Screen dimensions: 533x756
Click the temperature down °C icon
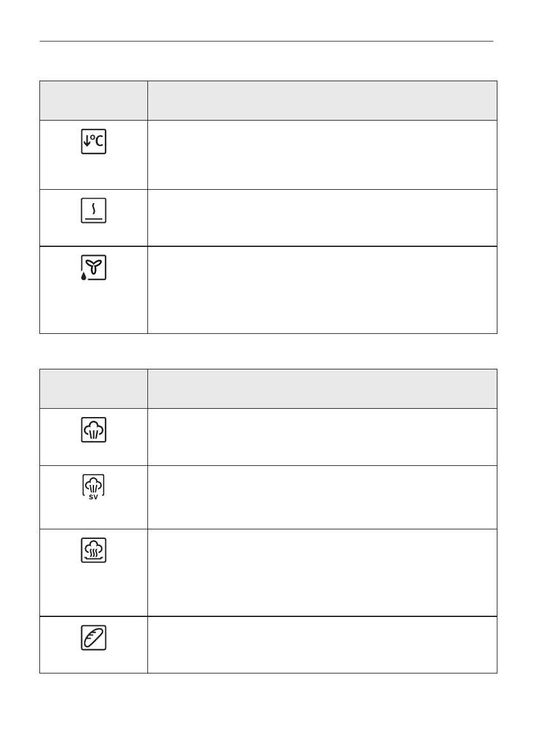(x=94, y=142)
